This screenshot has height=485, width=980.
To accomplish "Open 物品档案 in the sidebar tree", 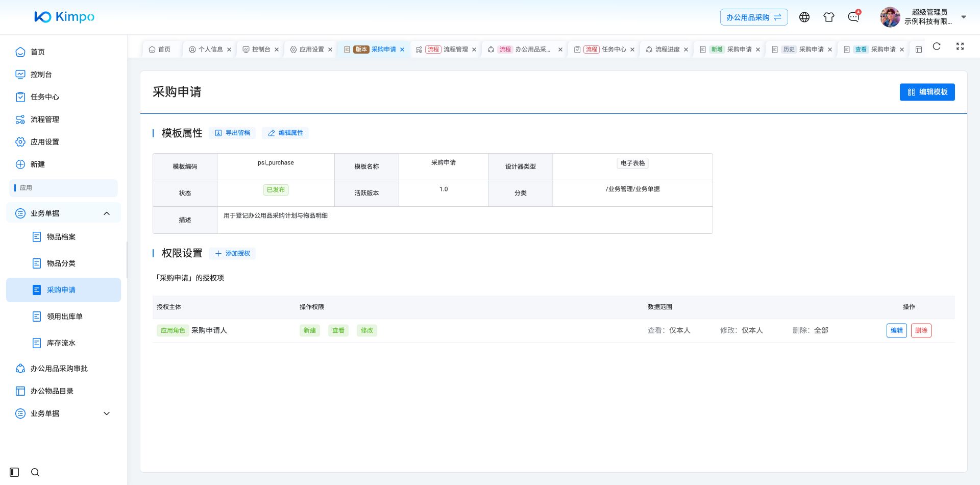I will click(x=63, y=237).
